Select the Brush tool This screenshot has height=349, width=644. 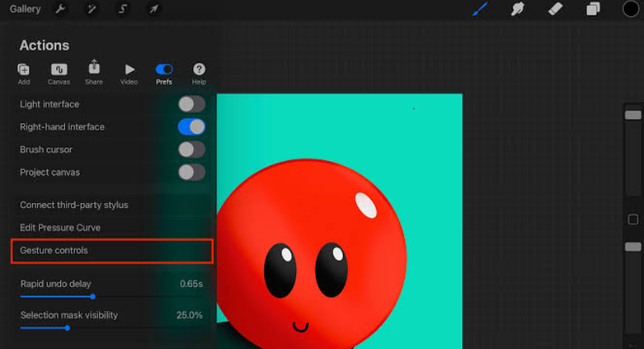[x=481, y=10]
